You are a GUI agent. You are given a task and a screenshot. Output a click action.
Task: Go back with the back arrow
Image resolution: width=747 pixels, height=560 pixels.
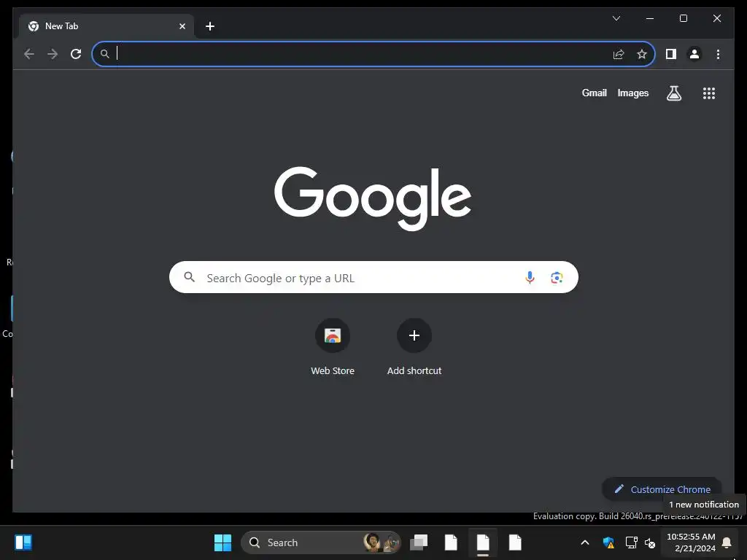[29, 54]
